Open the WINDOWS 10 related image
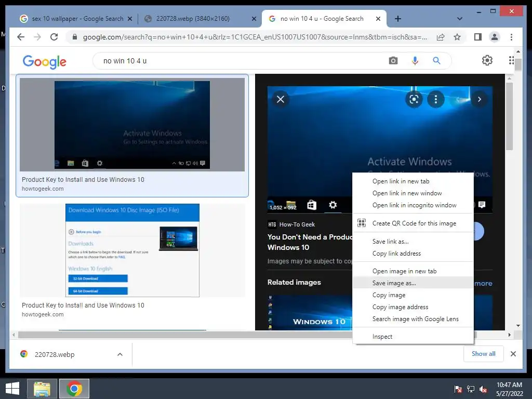532x399 pixels. tap(310, 312)
